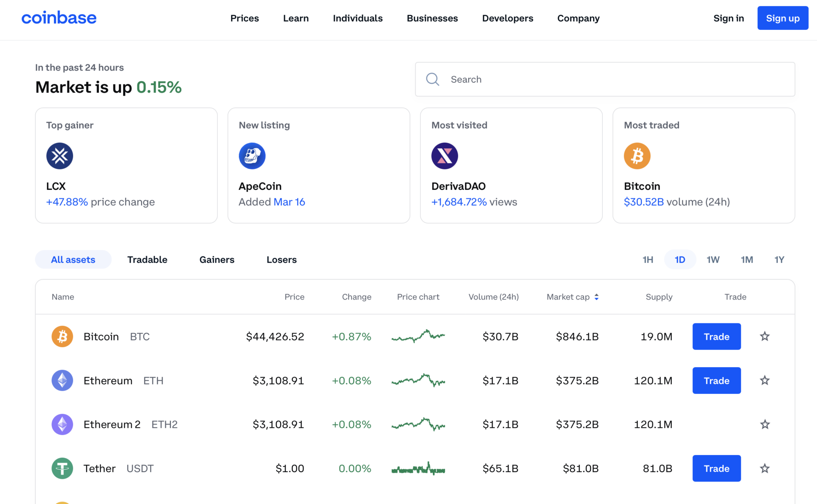817x504 pixels.
Task: Star the Ethereum row as a favorite
Action: point(765,380)
